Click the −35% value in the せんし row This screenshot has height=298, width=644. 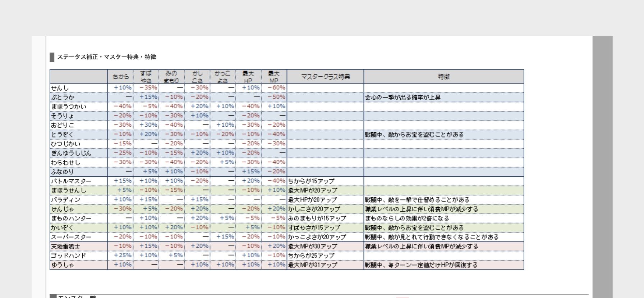(148, 88)
